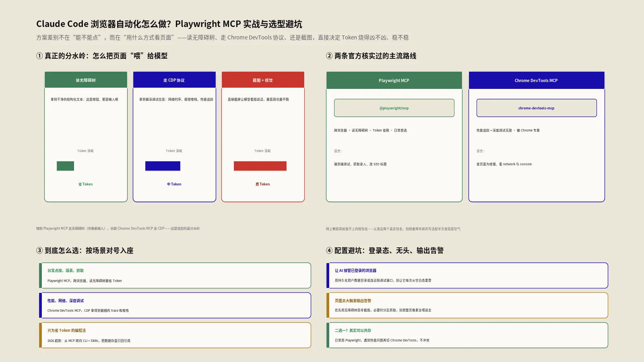Click heading ① 真正的分水岭

(102, 56)
